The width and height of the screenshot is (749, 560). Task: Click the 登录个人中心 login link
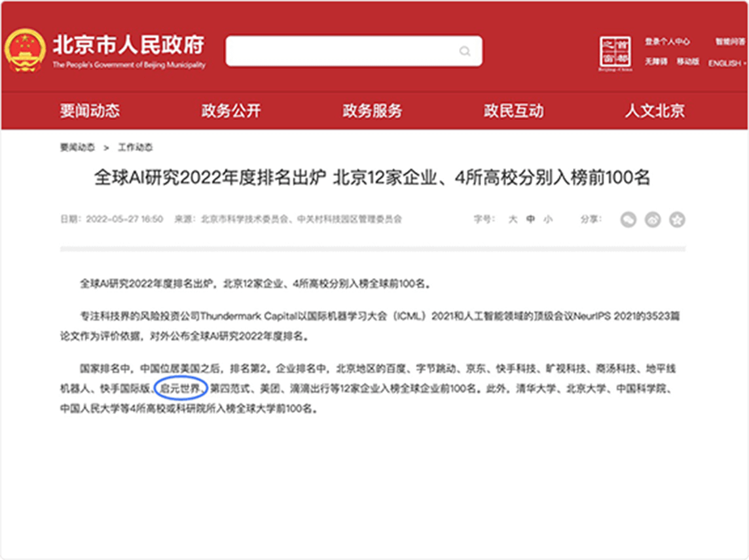point(667,41)
